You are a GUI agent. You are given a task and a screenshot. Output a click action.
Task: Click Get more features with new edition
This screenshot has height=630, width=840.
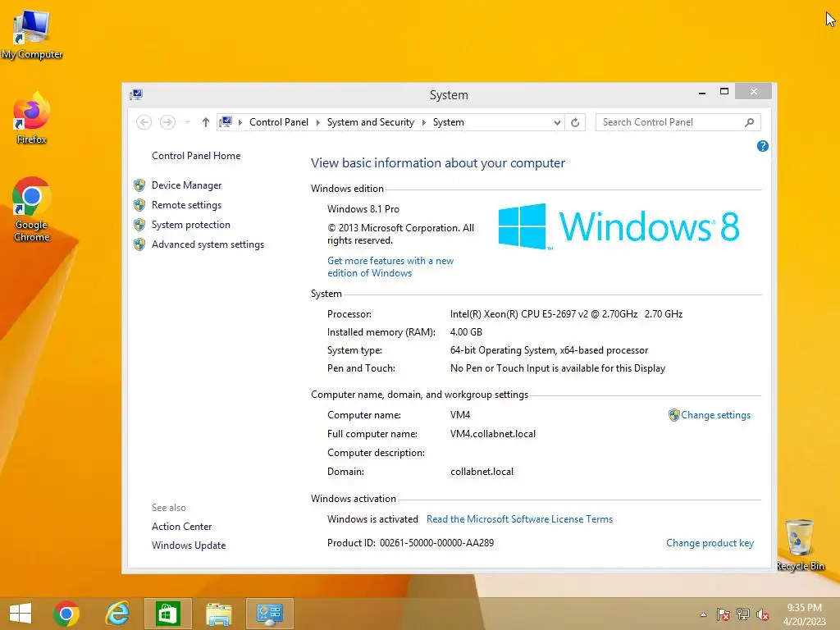point(390,267)
